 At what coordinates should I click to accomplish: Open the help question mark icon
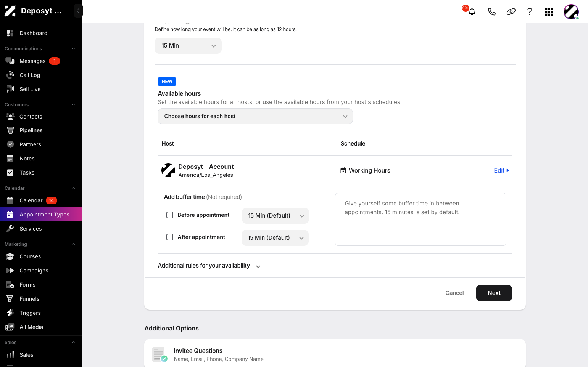[x=530, y=12]
